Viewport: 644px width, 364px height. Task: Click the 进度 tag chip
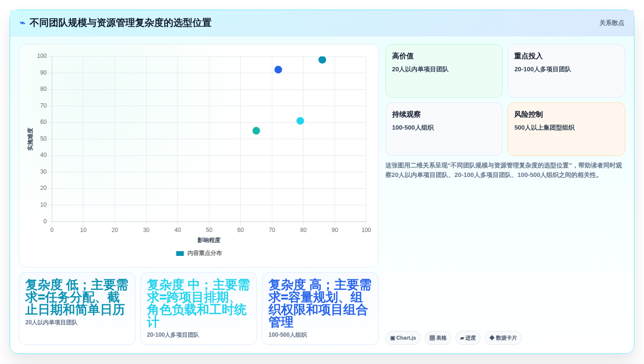[468, 338]
